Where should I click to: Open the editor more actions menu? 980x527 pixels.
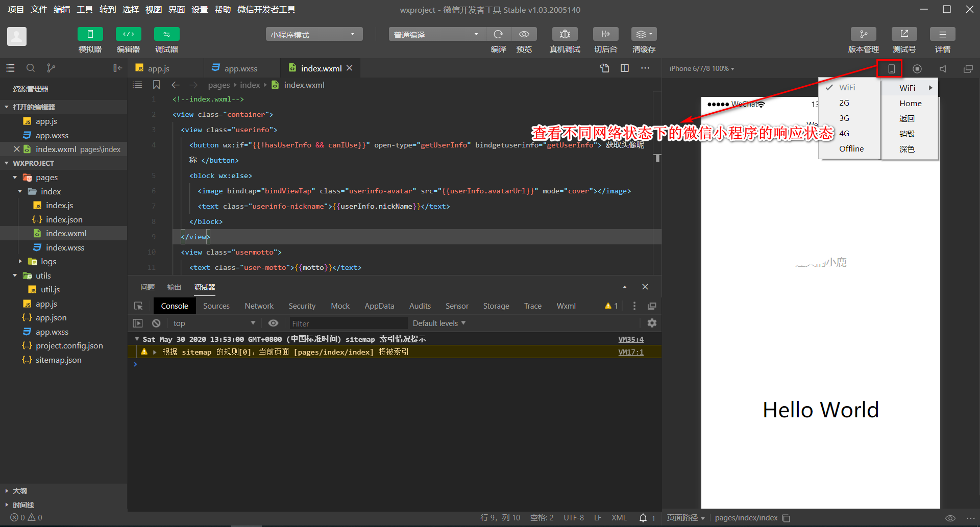click(645, 68)
